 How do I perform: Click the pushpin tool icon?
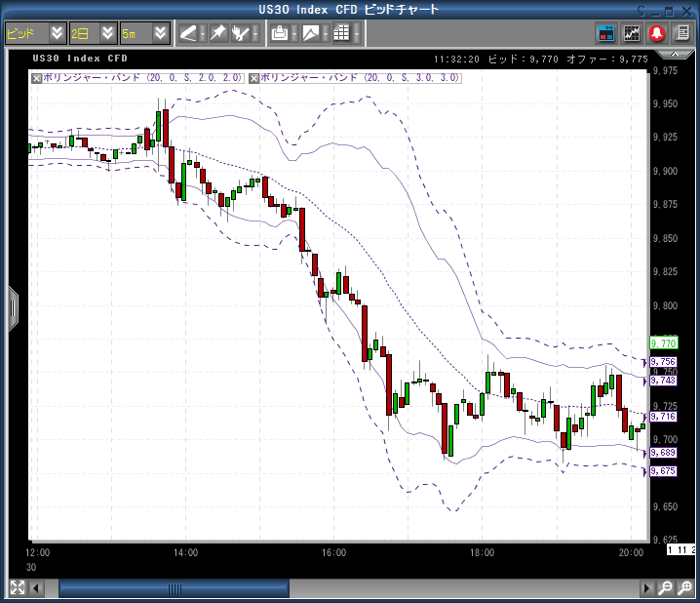pyautogui.click(x=218, y=33)
